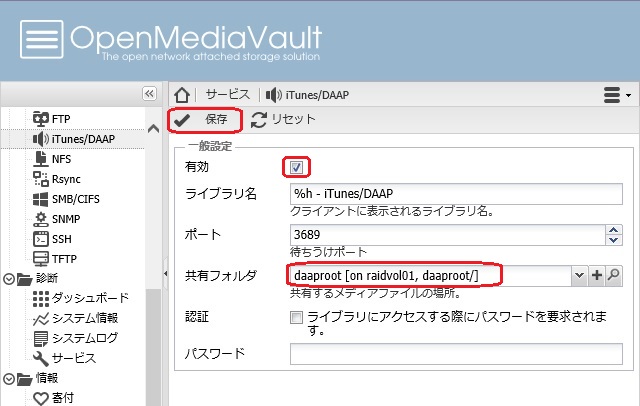Viewport: 640px width, 406px height.
Task: Collapse the 診断 tree section
Action: (9, 279)
